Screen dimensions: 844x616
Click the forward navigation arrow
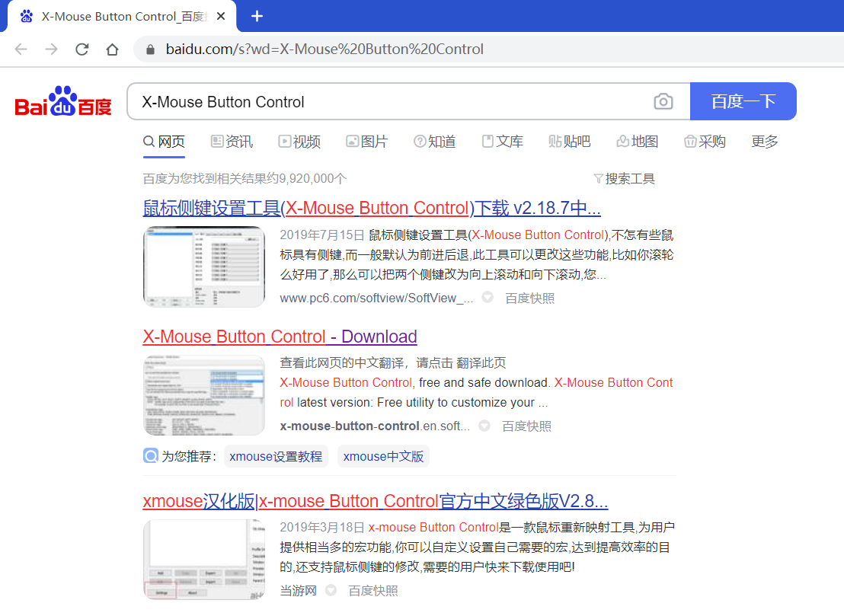click(x=51, y=49)
